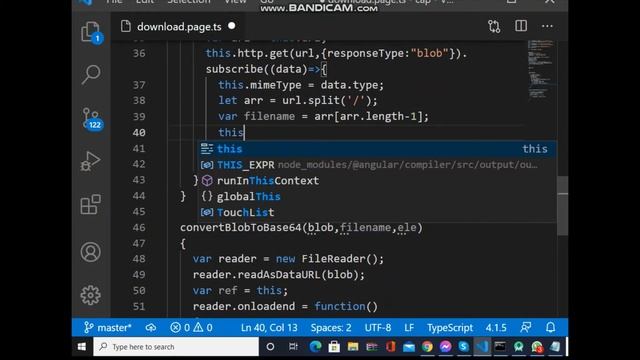Change encoding via UTF-8 entry
The width and height of the screenshot is (640, 360).
click(x=378, y=328)
